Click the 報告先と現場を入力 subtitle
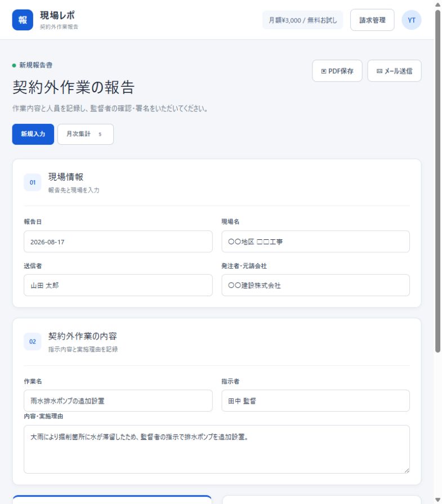Screen dimensions: 442x504 point(74,190)
